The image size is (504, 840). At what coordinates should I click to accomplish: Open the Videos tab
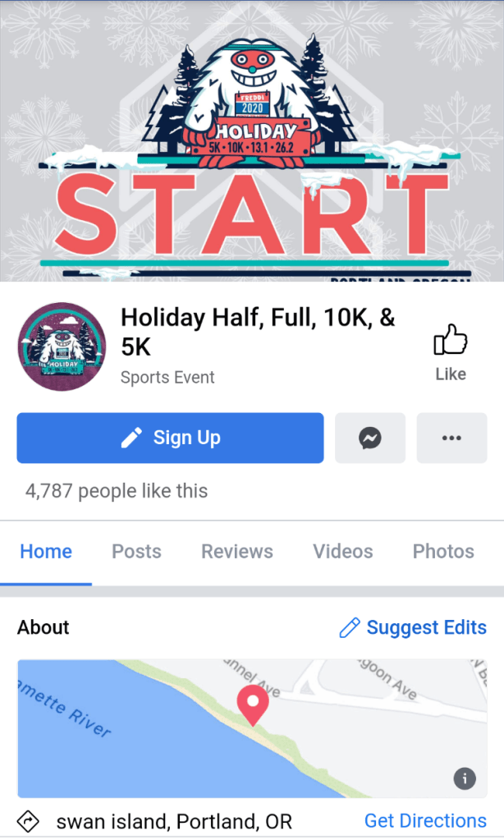343,551
